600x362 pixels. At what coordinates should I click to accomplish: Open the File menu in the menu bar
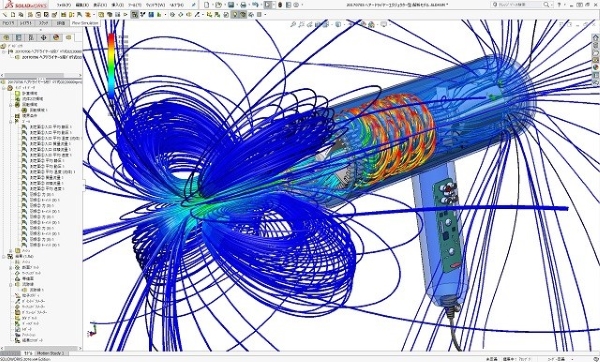coord(64,5)
